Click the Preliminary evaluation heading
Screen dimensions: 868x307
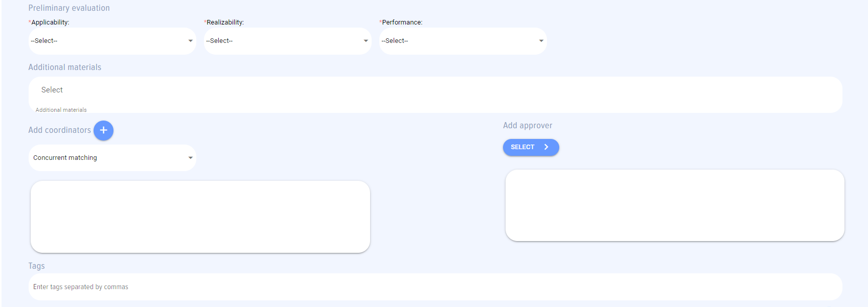(69, 8)
